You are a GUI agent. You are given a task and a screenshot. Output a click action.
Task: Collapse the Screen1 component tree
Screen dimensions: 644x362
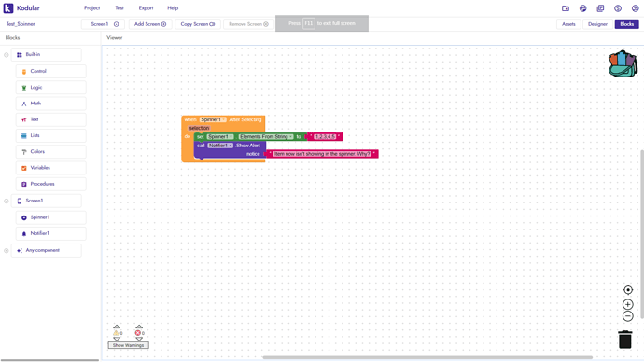click(7, 201)
